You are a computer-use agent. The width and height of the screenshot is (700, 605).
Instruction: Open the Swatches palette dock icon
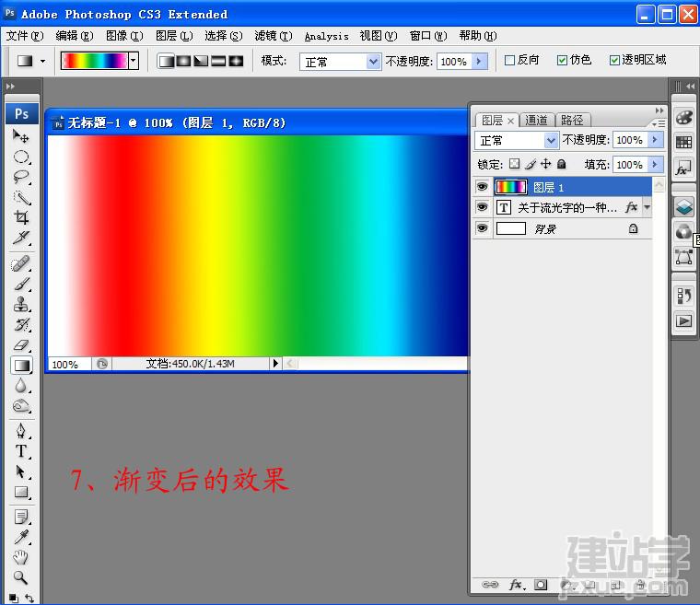[684, 143]
